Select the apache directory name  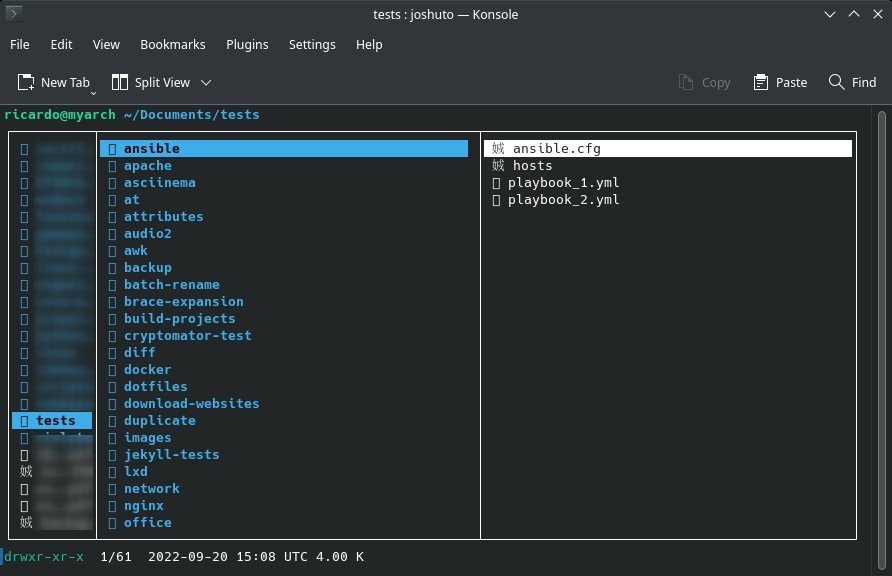148,166
